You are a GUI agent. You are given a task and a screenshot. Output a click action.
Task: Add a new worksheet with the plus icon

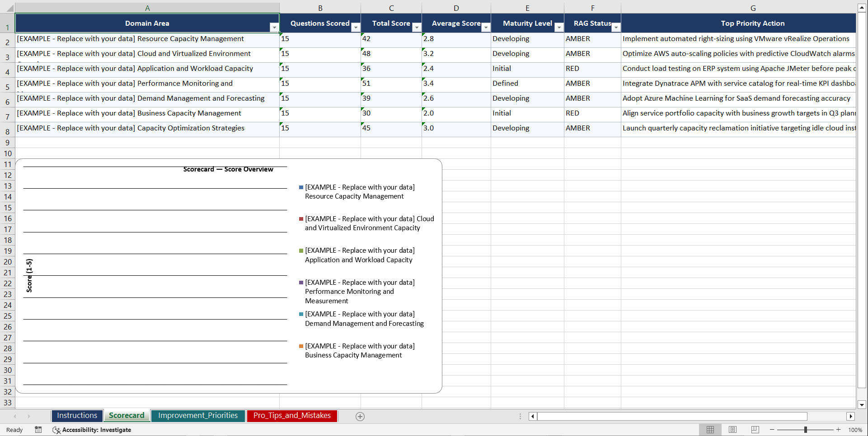pyautogui.click(x=360, y=416)
